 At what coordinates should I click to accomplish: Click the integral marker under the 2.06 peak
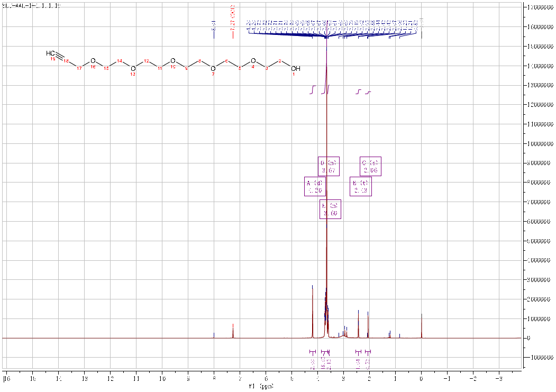pos(368,352)
